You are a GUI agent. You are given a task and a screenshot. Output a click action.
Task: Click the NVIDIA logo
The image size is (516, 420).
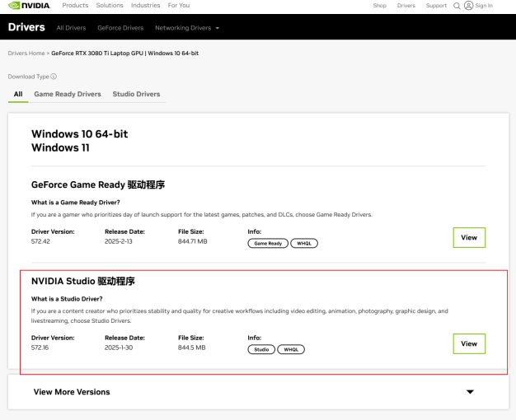pyautogui.click(x=30, y=5)
